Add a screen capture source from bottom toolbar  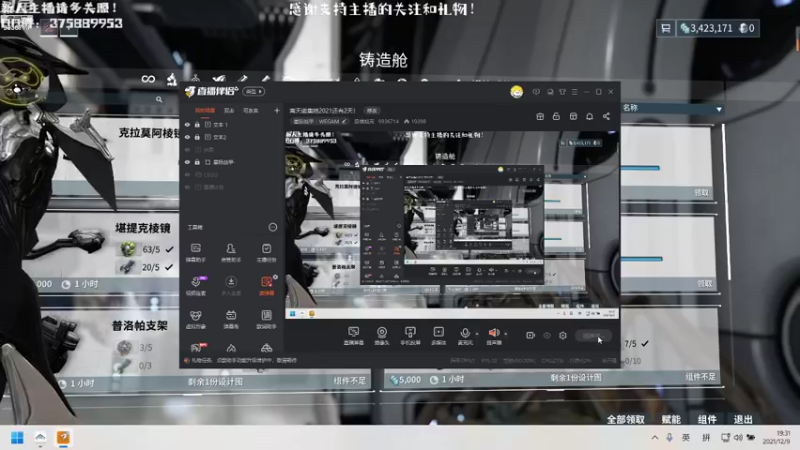click(353, 335)
